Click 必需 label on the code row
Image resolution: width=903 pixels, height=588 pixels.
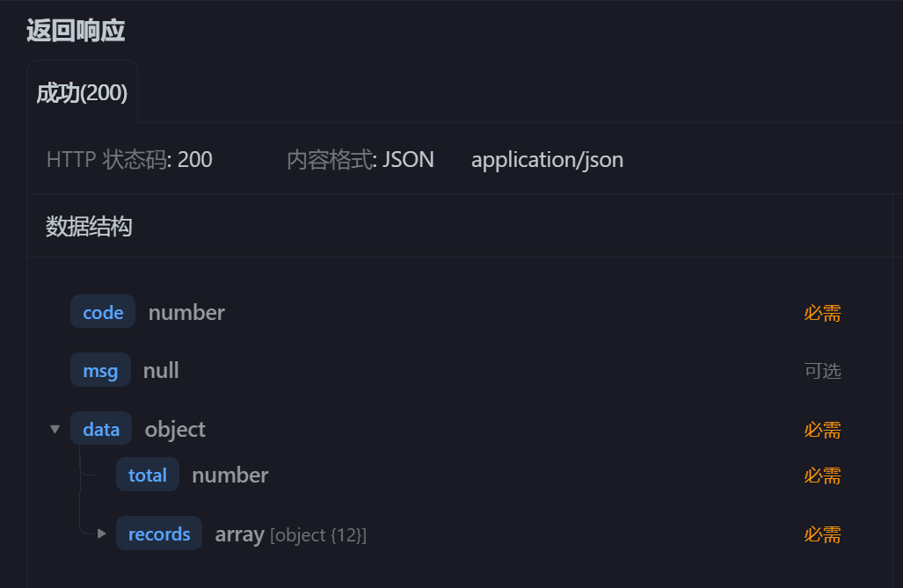(x=822, y=313)
